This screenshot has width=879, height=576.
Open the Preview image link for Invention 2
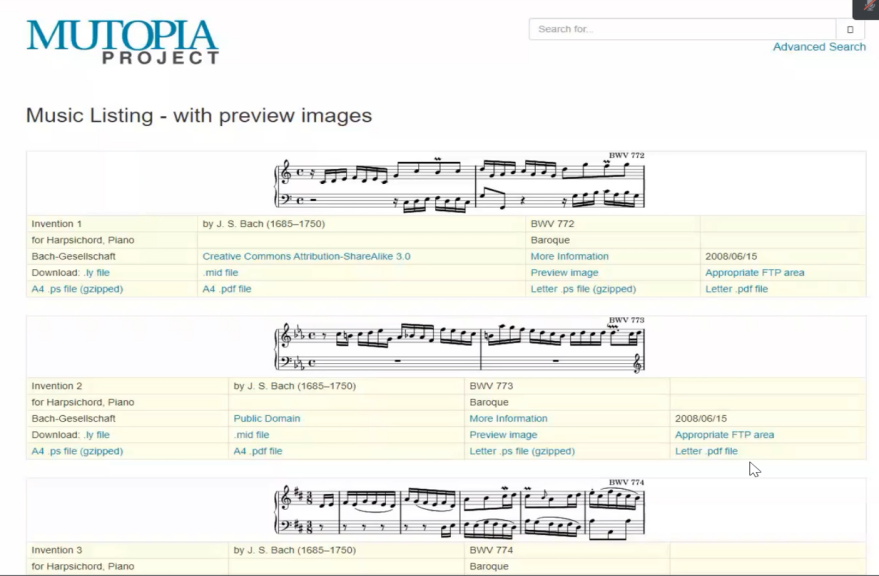pyautogui.click(x=503, y=435)
